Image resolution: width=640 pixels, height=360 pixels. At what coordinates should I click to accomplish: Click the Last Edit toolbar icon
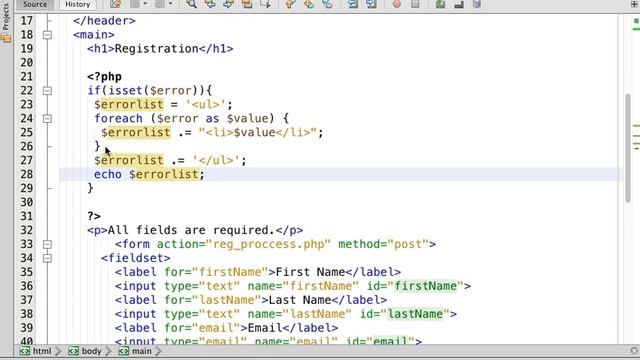116,4
